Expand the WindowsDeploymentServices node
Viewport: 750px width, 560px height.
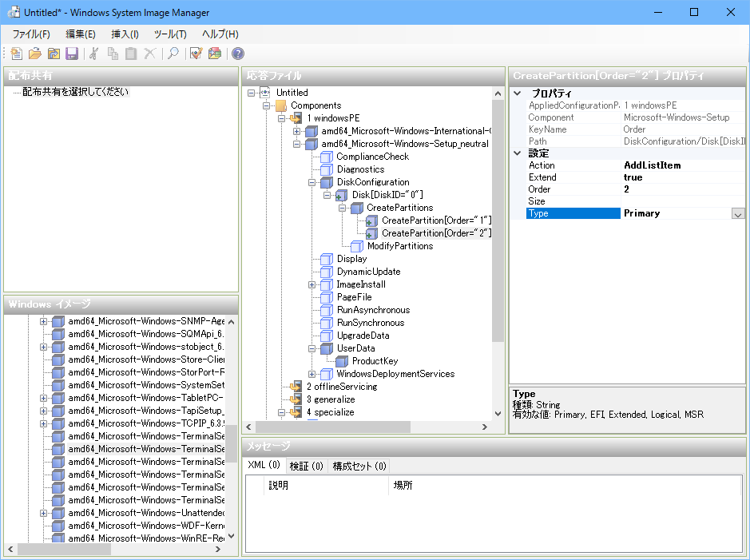(312, 374)
